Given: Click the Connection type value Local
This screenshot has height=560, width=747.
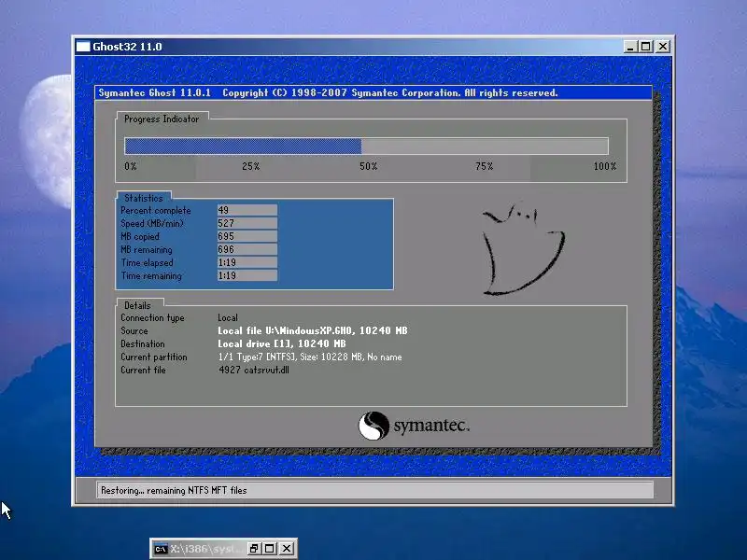Looking at the screenshot, I should pyautogui.click(x=228, y=317).
